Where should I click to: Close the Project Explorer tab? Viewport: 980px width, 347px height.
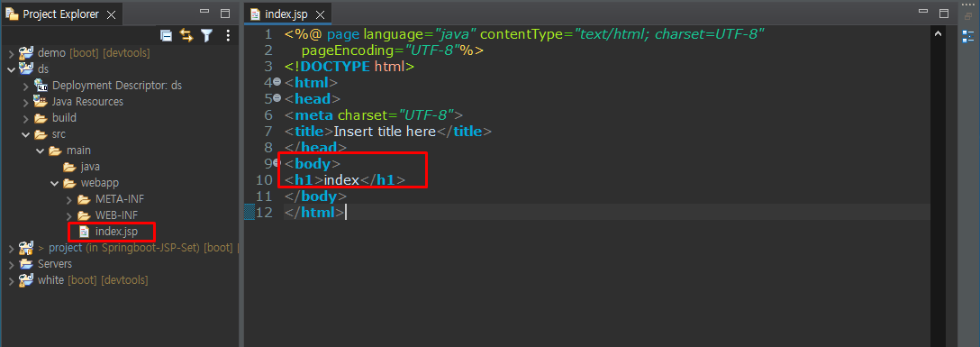pos(112,14)
